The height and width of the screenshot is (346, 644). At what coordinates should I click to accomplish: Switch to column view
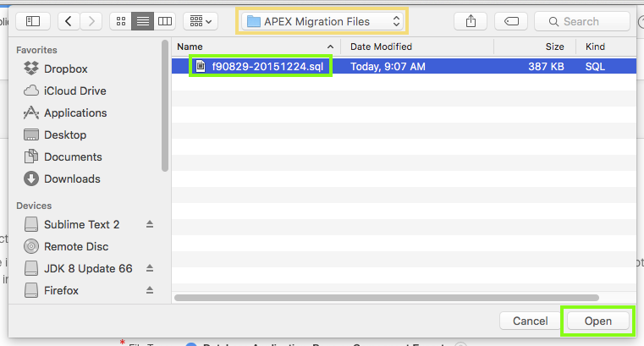(x=165, y=21)
